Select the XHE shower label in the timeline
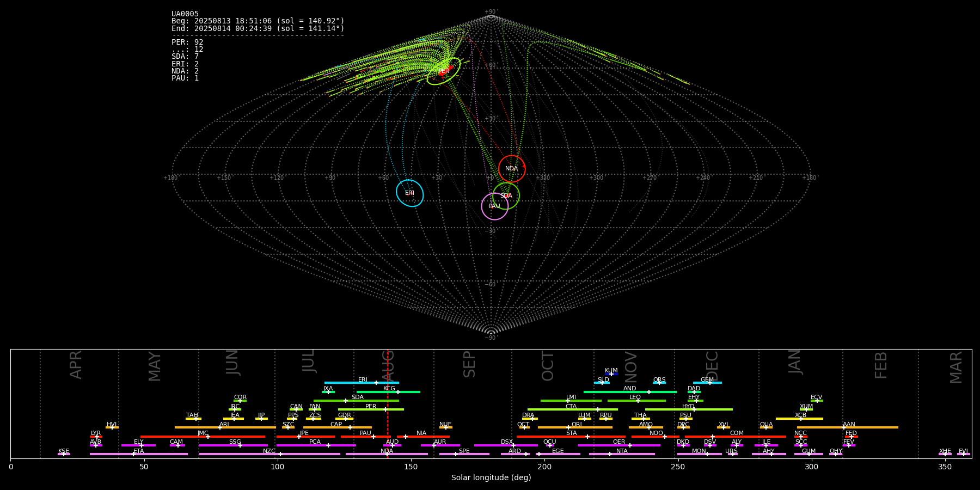980x490 pixels. point(945,451)
